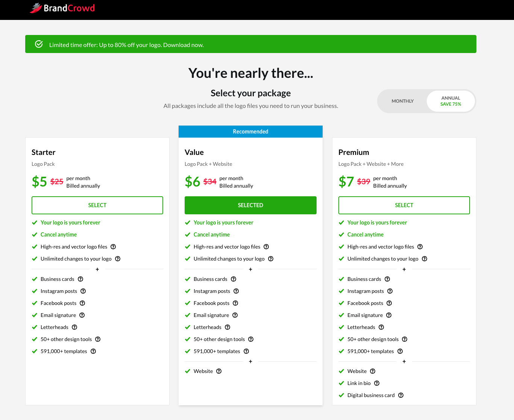Click the Starter plan title
This screenshot has height=420, width=514.
[x=44, y=152]
